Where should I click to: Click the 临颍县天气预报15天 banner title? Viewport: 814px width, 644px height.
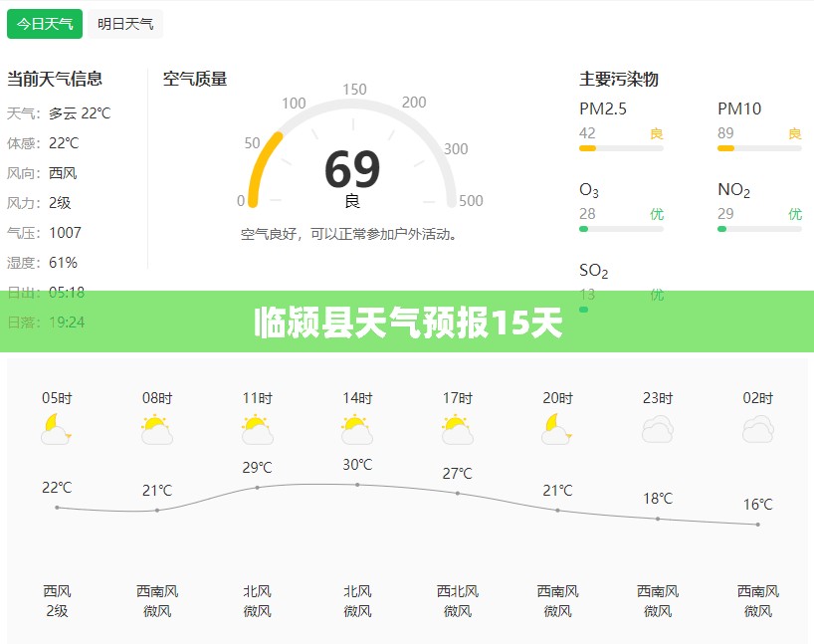[x=408, y=322]
